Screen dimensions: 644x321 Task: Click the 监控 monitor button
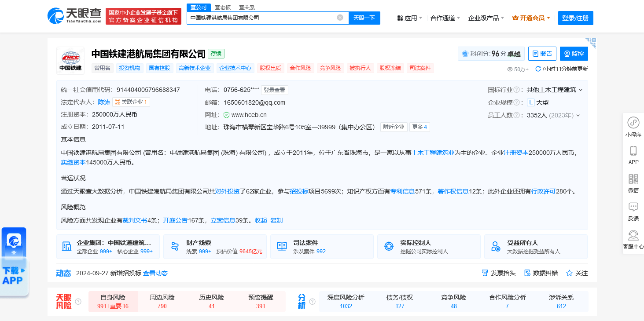[574, 54]
